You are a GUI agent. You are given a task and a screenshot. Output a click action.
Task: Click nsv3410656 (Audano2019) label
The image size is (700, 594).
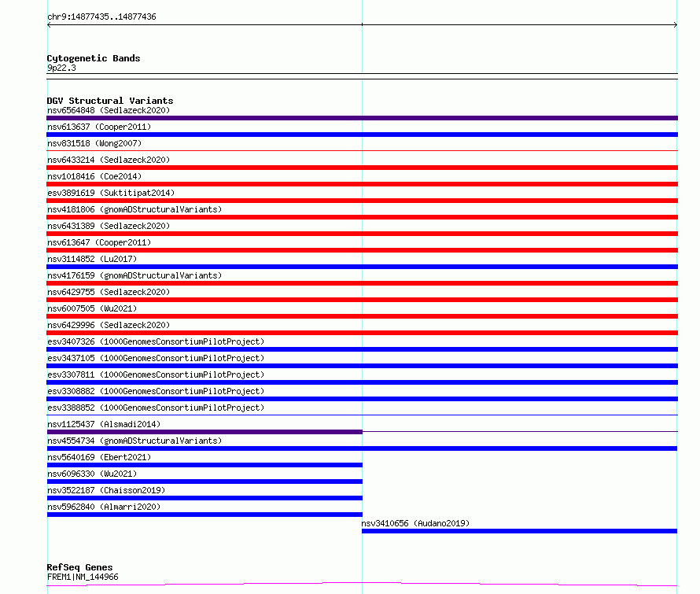click(415, 523)
